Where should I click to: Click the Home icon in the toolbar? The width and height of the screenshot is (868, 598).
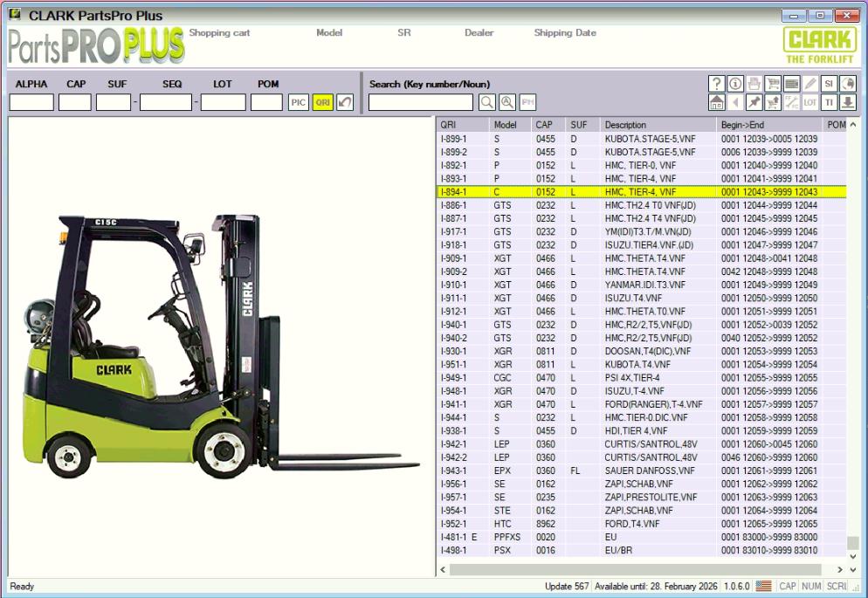coord(716,101)
